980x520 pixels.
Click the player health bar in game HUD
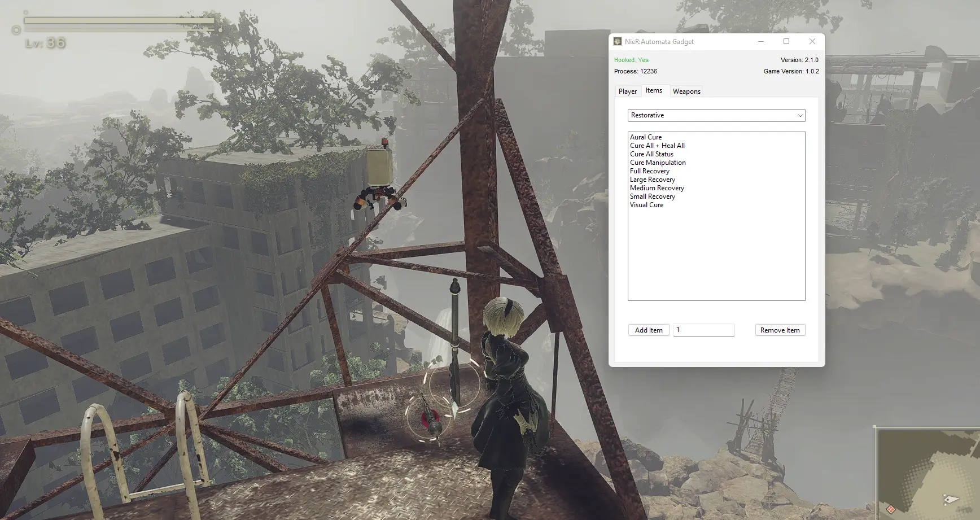(x=119, y=21)
